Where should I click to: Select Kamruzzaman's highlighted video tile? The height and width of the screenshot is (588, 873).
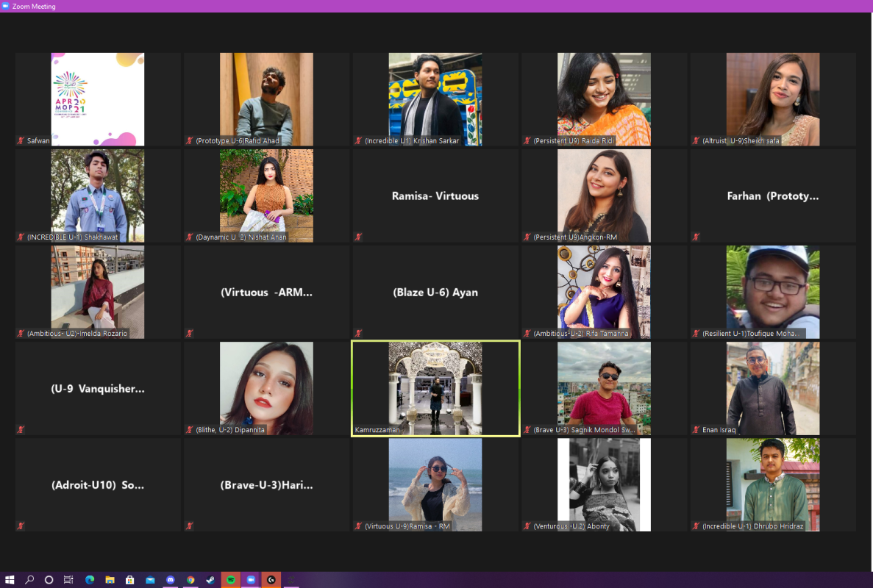(x=435, y=388)
